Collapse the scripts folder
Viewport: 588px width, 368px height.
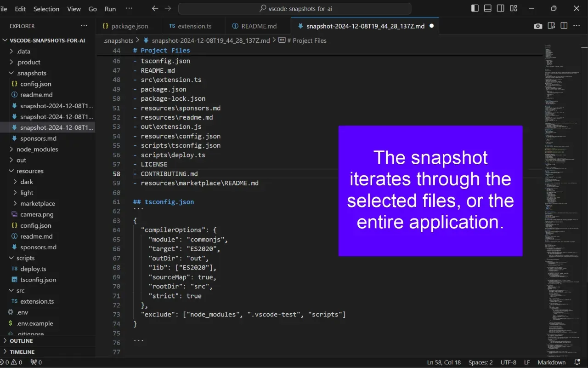tap(25, 258)
